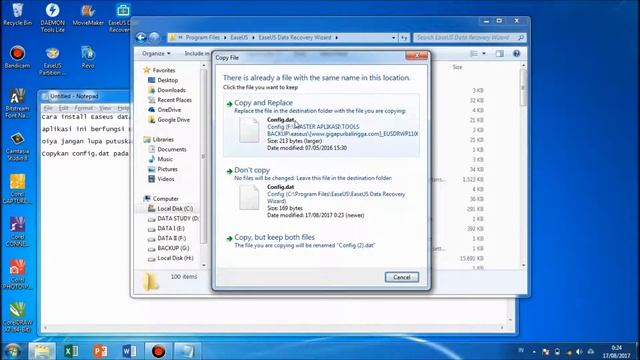Select Computer in navigation pane
Viewport: 640px width, 360px height.
[x=165, y=199]
